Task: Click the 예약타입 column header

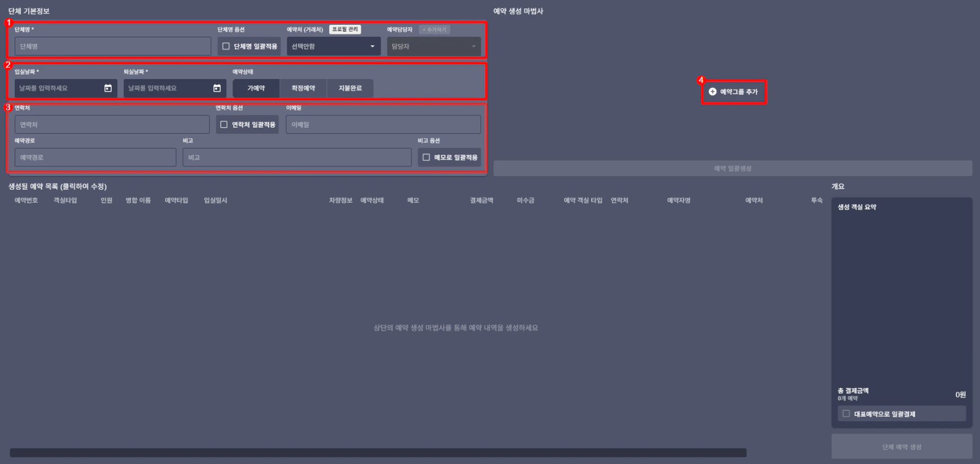Action: point(176,200)
